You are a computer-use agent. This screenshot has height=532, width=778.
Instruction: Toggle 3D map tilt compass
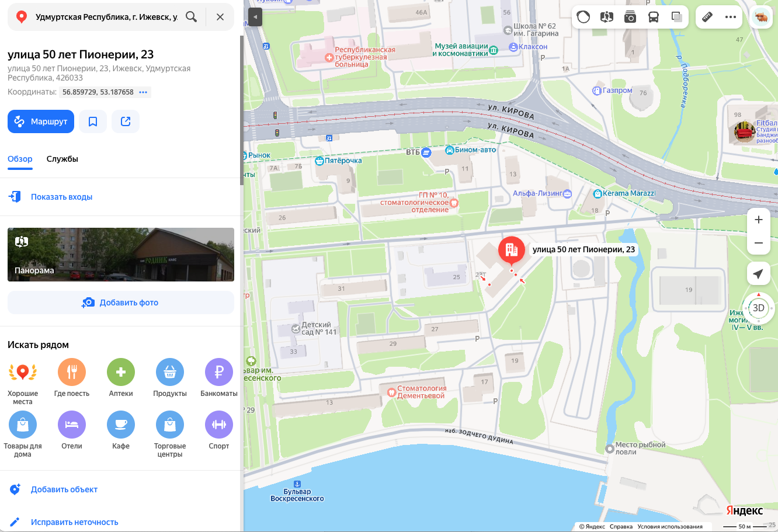pos(759,308)
